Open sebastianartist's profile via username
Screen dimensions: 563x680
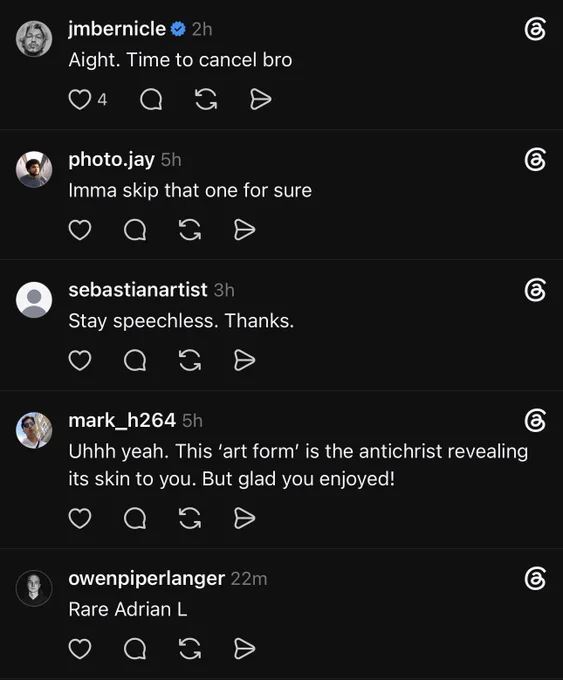point(138,290)
